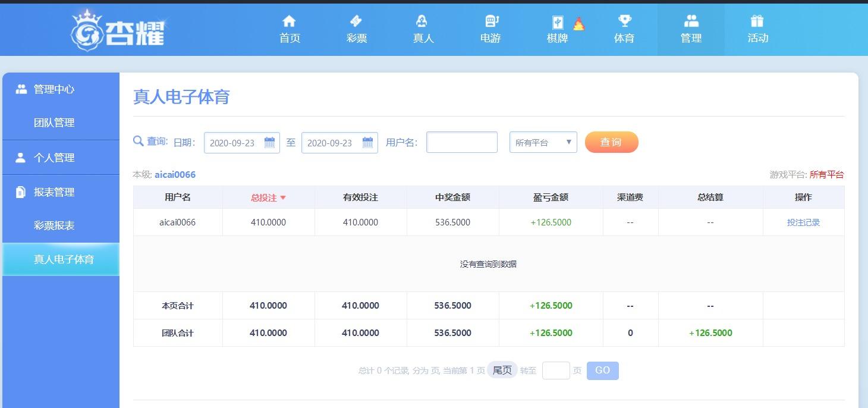
Task: Sort by 总投注 descending arrow
Action: pyautogui.click(x=283, y=198)
